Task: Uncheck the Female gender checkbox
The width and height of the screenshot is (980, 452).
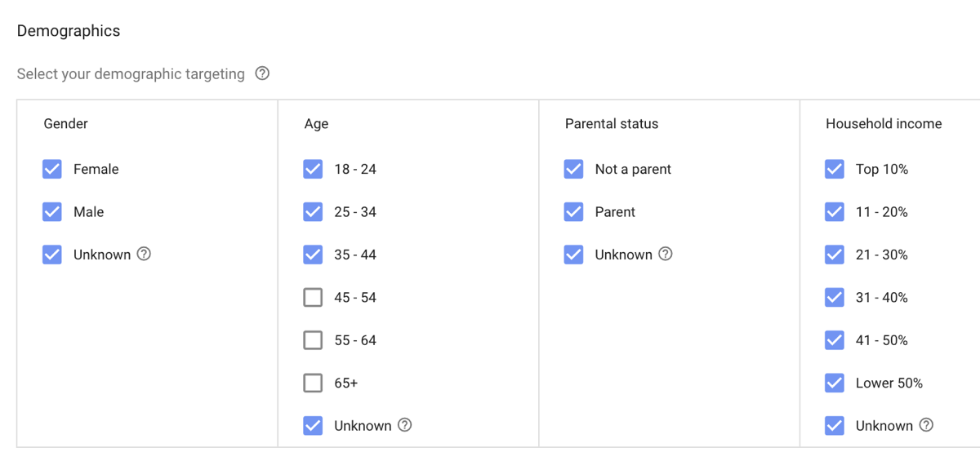Action: coord(52,169)
